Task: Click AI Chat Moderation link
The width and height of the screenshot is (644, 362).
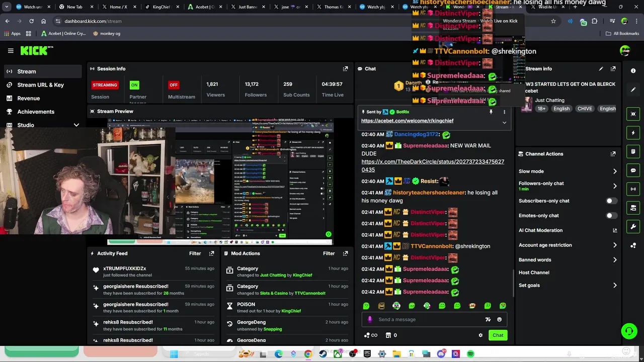Action: pos(540,230)
